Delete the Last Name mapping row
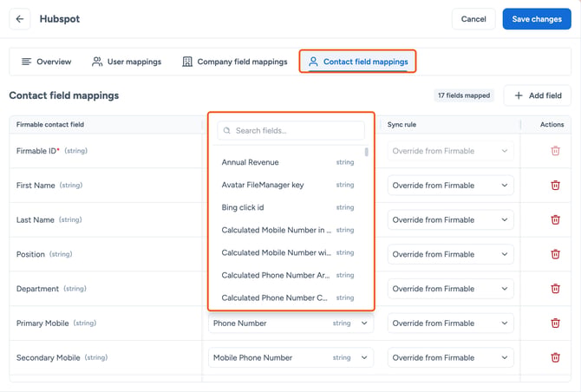The height and width of the screenshot is (392, 581). coord(555,219)
